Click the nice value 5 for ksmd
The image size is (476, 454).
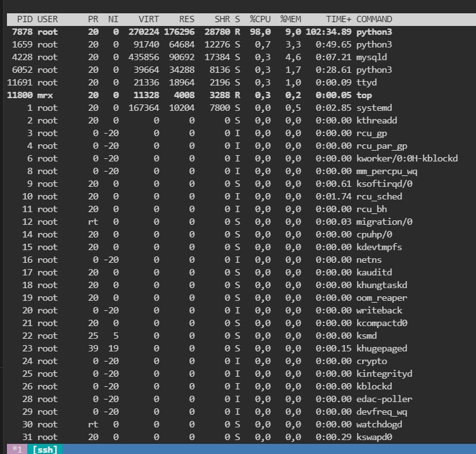pyautogui.click(x=116, y=336)
